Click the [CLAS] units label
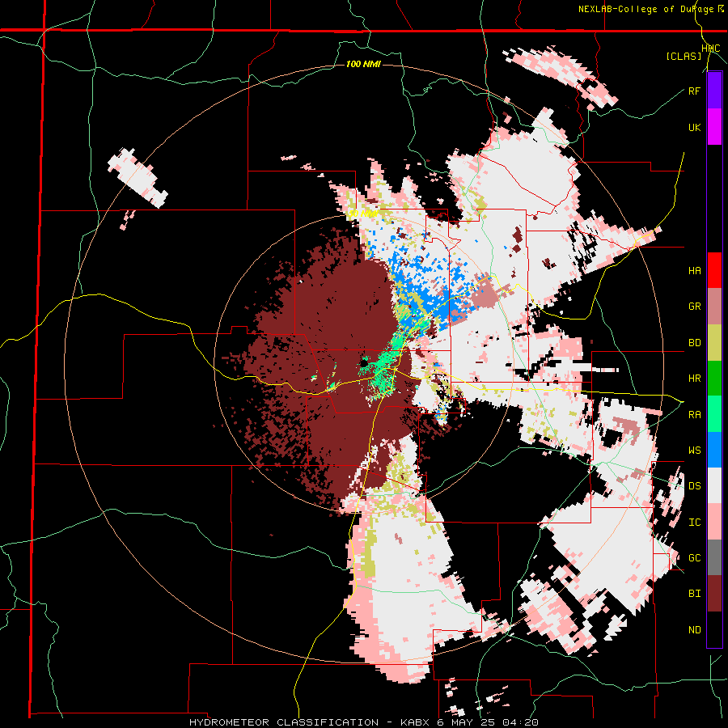Viewport: 728px width, 728px height. click(x=684, y=56)
